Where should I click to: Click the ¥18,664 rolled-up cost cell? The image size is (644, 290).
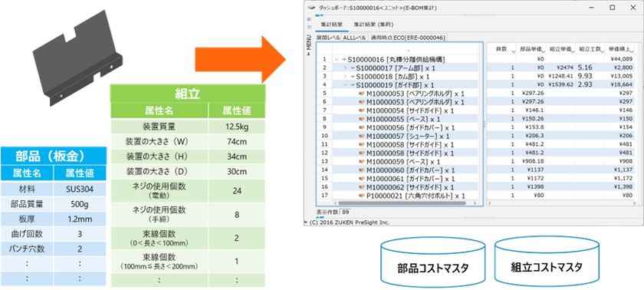[x=620, y=85]
